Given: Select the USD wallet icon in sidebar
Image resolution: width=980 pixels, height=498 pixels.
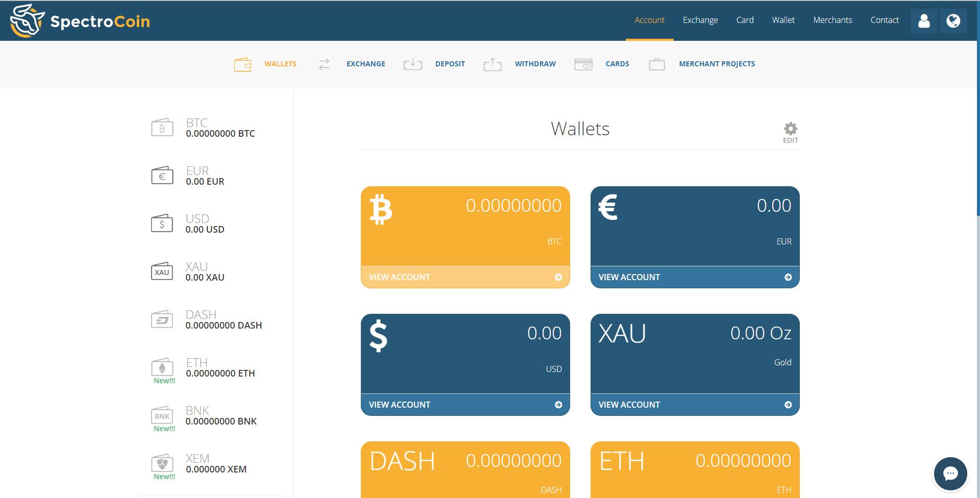Looking at the screenshot, I should click(x=162, y=223).
